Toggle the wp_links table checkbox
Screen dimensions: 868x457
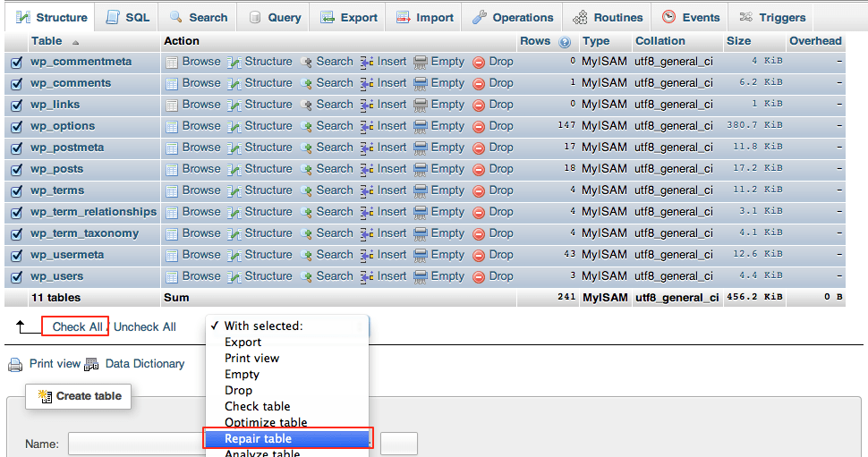pyautogui.click(x=17, y=106)
